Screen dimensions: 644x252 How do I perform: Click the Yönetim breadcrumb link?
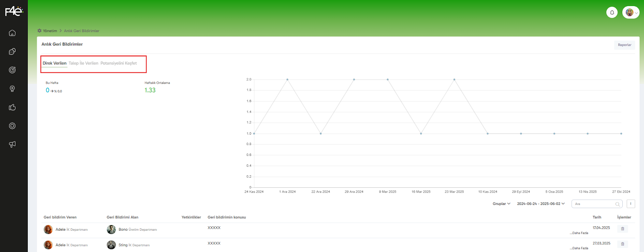click(x=50, y=31)
